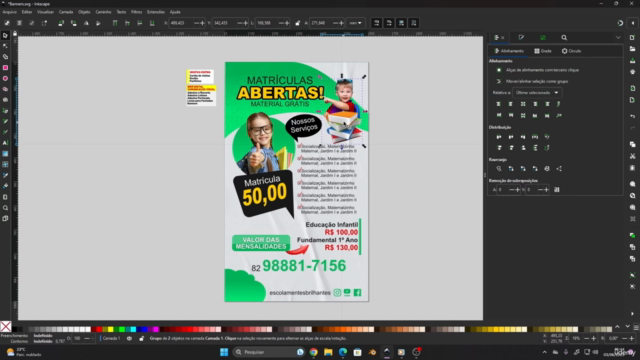Open Camada 1 layer selector
Screen dimensions: 640x360
[111, 338]
